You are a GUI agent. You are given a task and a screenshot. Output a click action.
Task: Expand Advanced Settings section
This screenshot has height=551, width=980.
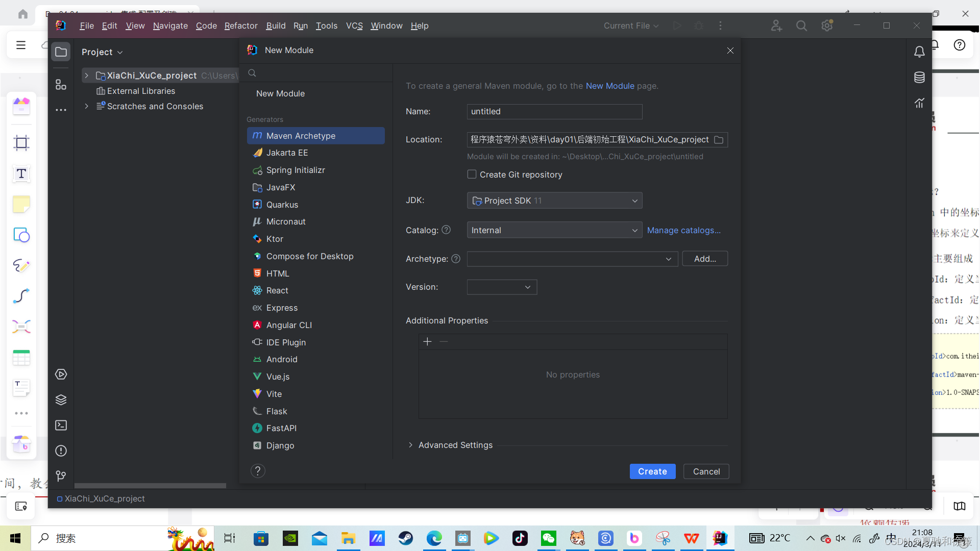(x=410, y=445)
